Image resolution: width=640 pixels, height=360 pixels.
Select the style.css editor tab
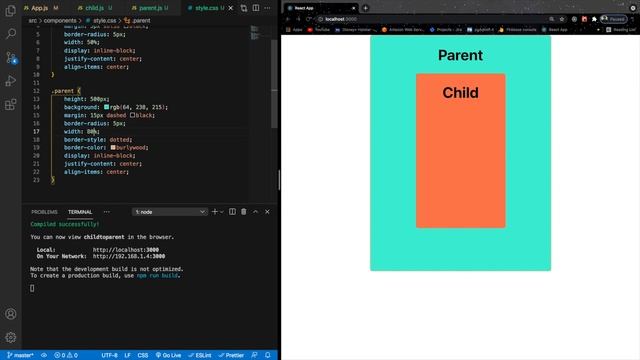206,8
